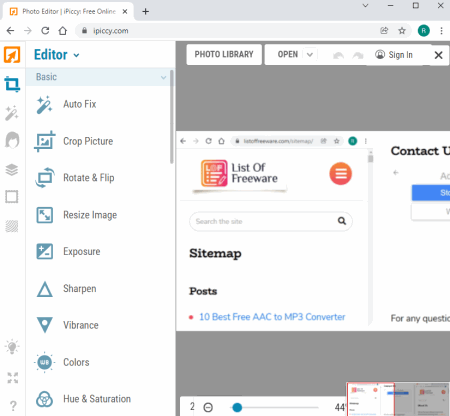Screen dimensions: 450x416
Task: Open the Frames square sidebar icon
Action: pos(12,197)
